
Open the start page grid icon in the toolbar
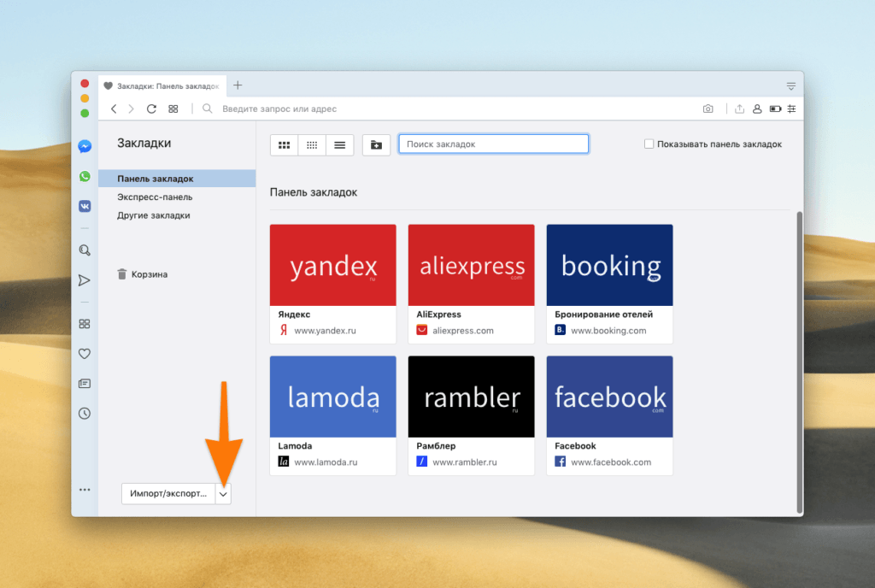pyautogui.click(x=173, y=109)
